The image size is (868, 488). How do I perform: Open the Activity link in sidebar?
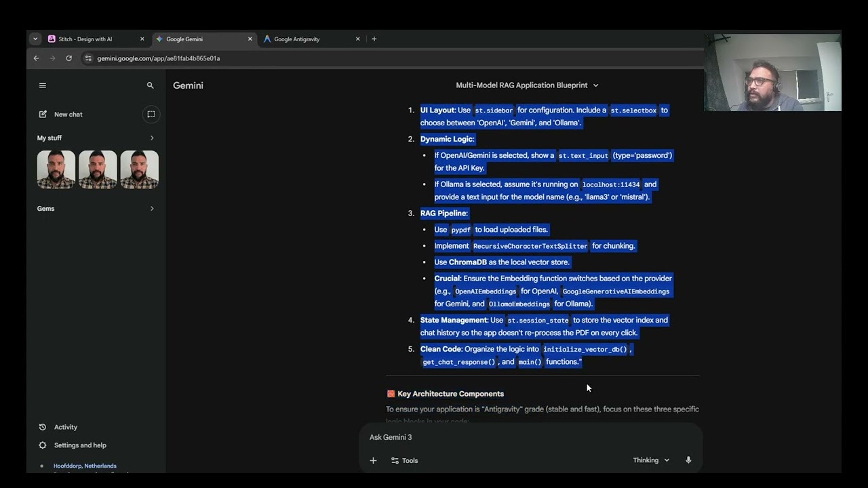point(66,427)
